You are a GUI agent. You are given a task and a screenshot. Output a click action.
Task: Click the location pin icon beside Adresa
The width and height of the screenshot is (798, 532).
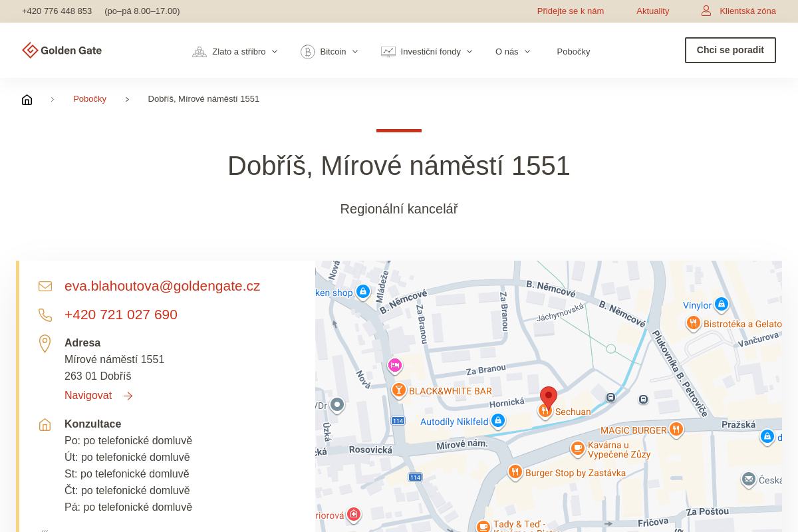tap(45, 344)
